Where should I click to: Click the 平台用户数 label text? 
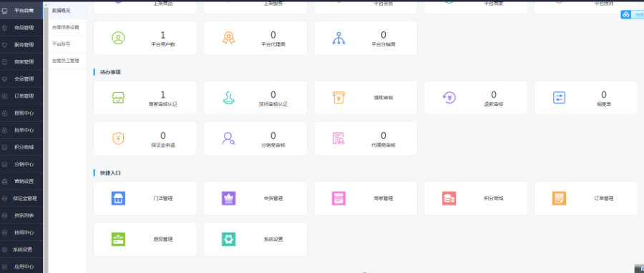[x=163, y=44]
